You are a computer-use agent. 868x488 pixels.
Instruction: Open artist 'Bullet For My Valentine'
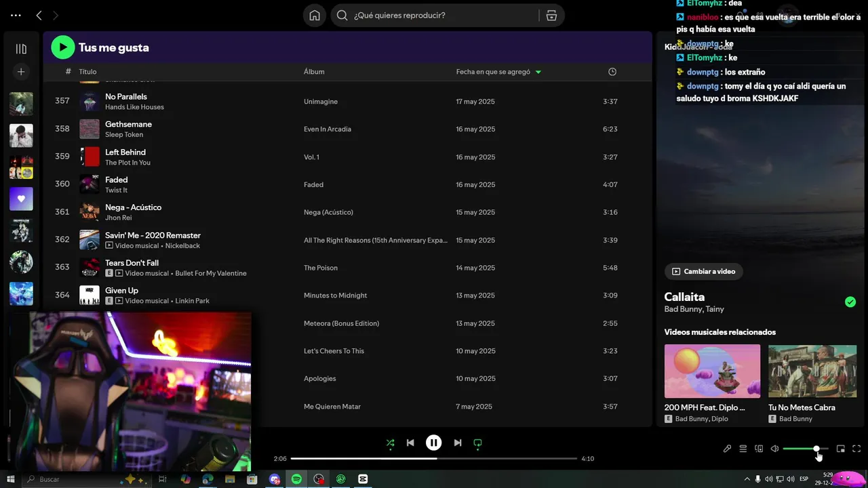click(x=211, y=274)
